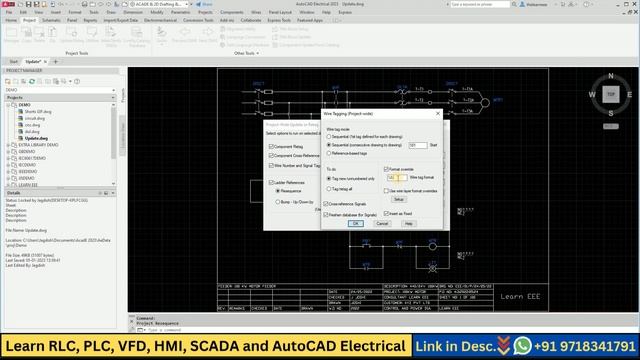Toggle Component Cross-Reference checkbox in Update dialog
The height and width of the screenshot is (360, 640).
(271, 156)
